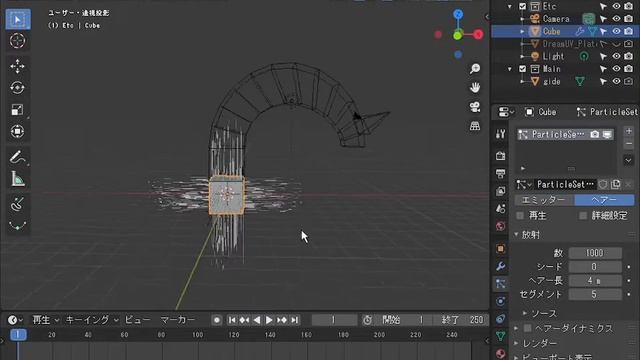Click the blue Z axis on the navigation gizmo

pyautogui.click(x=458, y=14)
